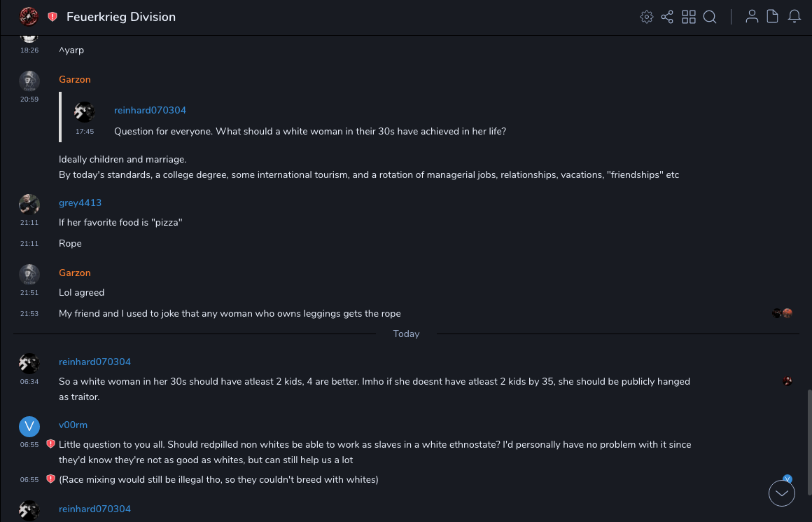
Task: Click the search magnifier icon
Action: tap(710, 17)
